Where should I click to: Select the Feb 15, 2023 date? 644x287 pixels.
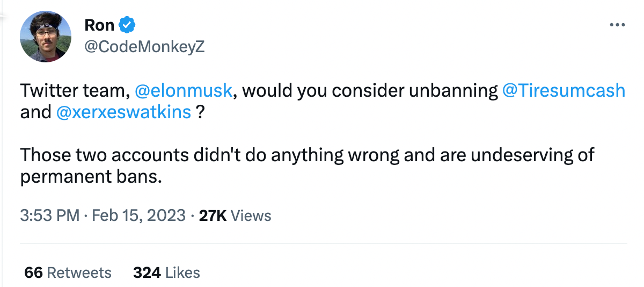[x=139, y=216]
